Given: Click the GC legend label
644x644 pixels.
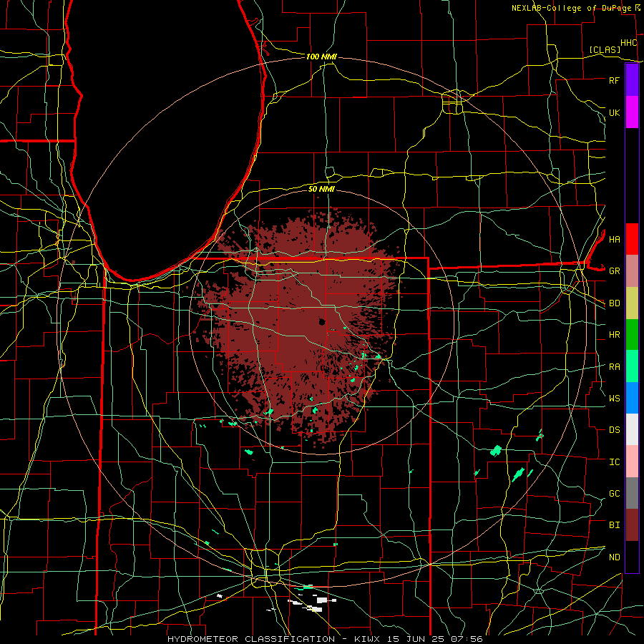Looking at the screenshot, I should click(x=614, y=494).
